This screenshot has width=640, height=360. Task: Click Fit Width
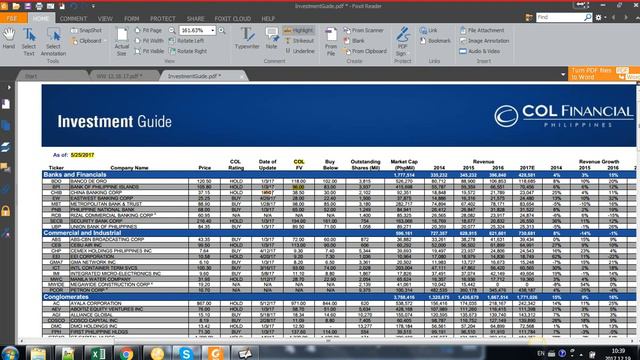pyautogui.click(x=149, y=41)
